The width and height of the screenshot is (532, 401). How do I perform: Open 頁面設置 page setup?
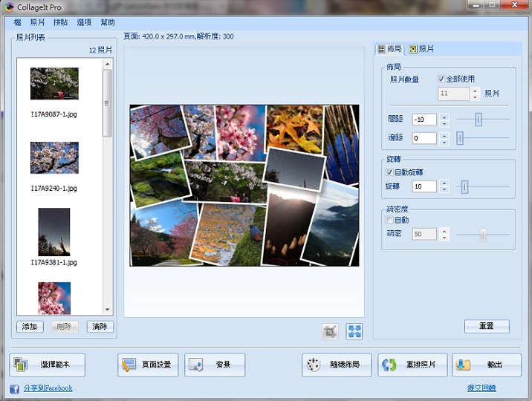pyautogui.click(x=148, y=365)
